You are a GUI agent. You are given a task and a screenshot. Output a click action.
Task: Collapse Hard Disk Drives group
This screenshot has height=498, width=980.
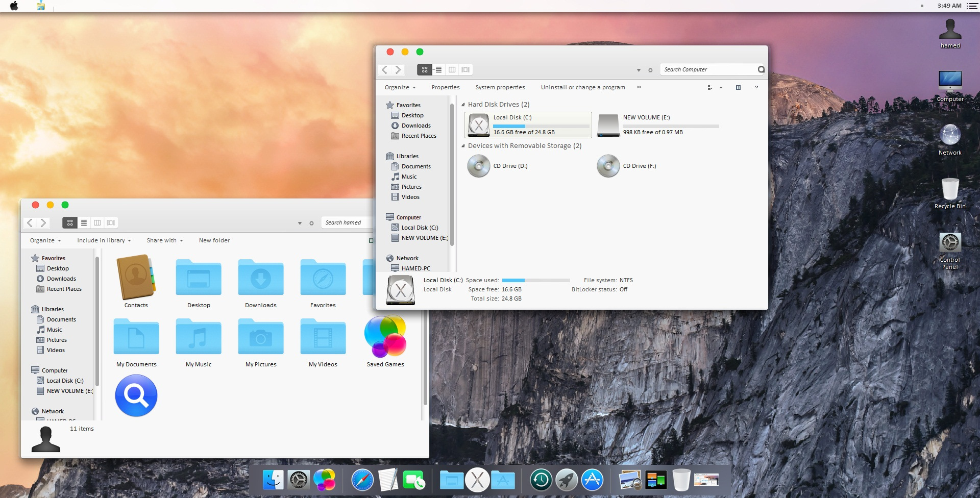click(463, 105)
